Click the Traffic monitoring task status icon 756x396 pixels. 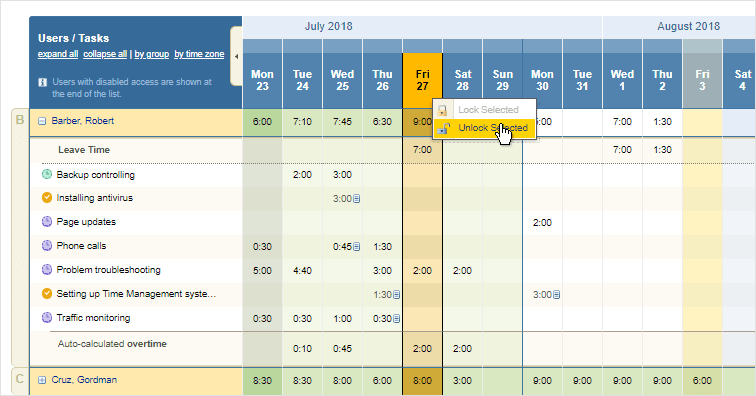(x=47, y=317)
